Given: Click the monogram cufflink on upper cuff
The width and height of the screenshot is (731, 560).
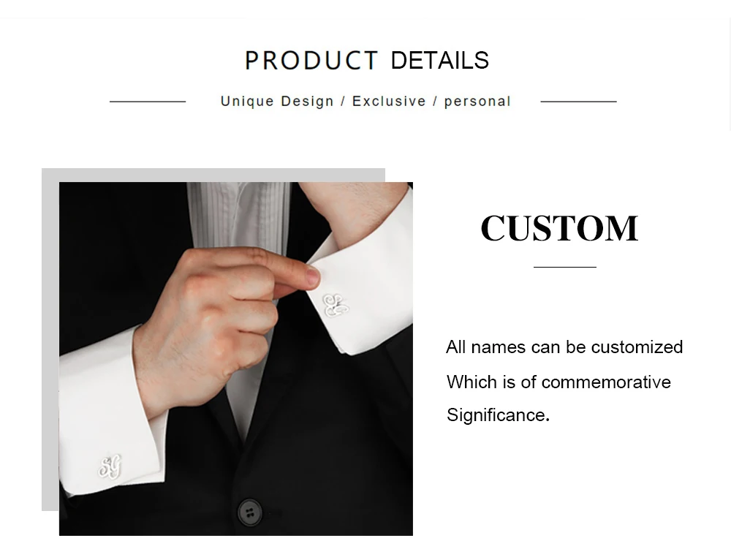Looking at the screenshot, I should [x=336, y=306].
